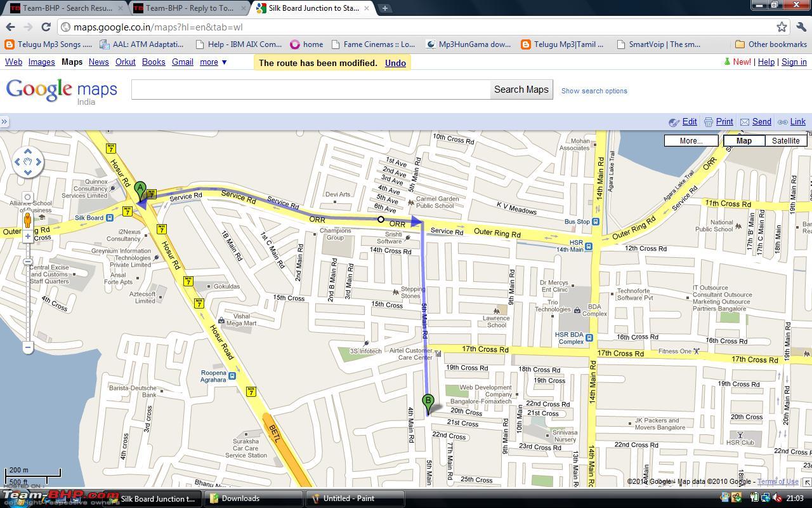
Task: Click the Carmel Garden Public School icon
Action: point(411,203)
